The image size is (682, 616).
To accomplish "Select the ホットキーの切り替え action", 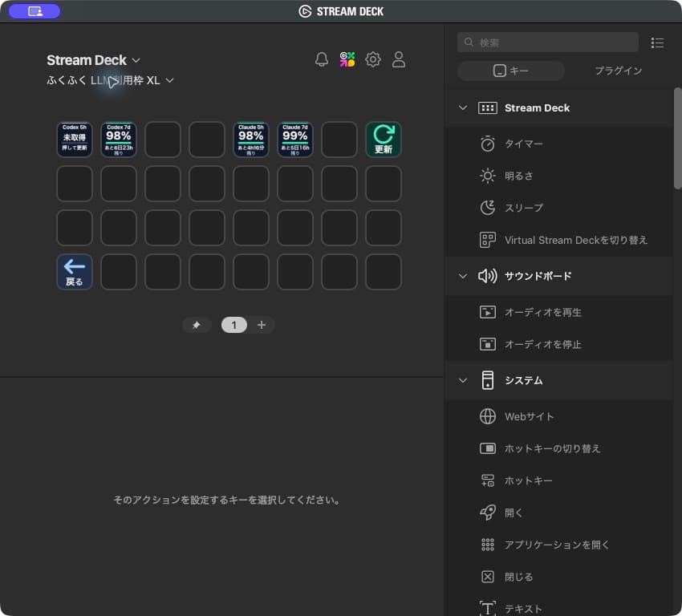I will click(559, 448).
